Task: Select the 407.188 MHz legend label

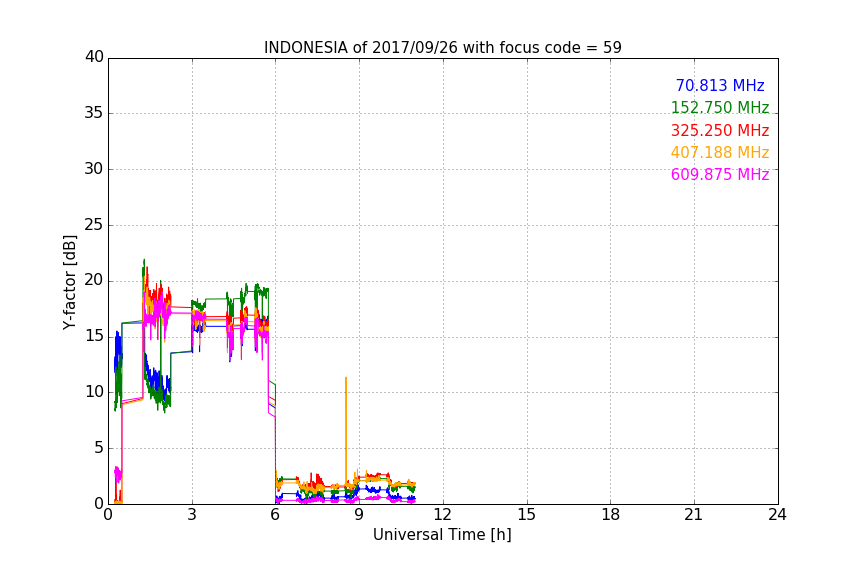Action: (720, 153)
